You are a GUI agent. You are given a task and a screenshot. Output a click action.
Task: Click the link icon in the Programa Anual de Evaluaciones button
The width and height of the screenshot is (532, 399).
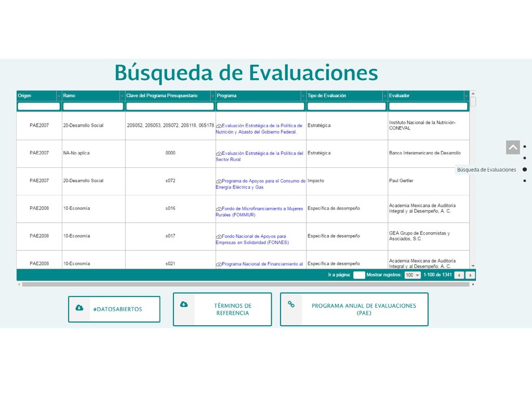click(291, 304)
